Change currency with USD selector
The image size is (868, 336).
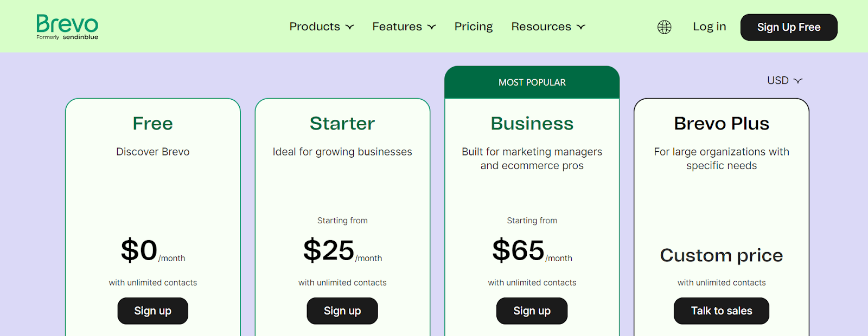click(784, 81)
